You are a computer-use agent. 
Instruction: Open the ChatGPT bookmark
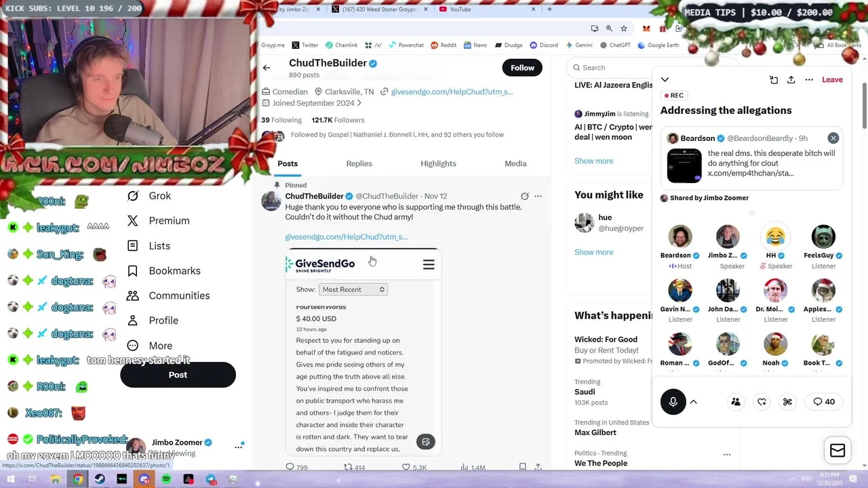pos(614,45)
